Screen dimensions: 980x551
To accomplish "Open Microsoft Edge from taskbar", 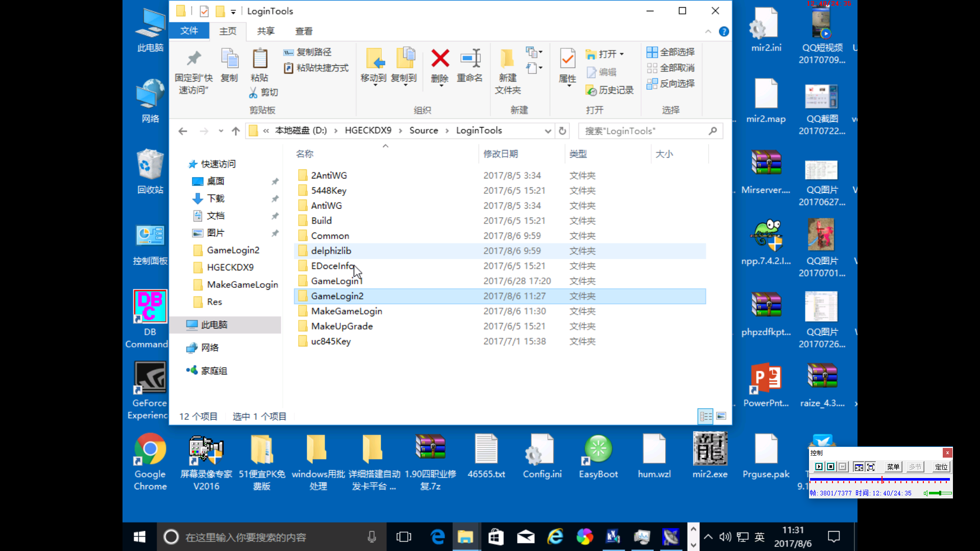I will [x=437, y=537].
